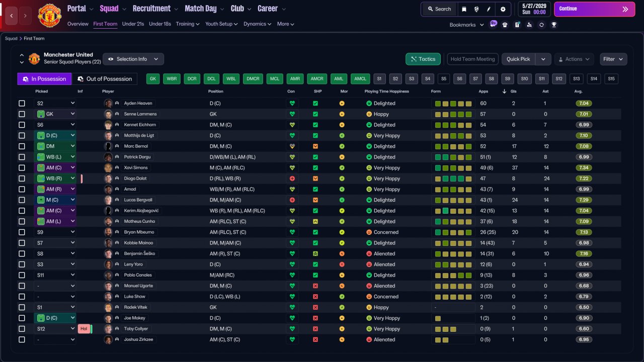Select the checkbox for Luke Shaw
Screen dimensions: 644x362
pyautogui.click(x=22, y=297)
